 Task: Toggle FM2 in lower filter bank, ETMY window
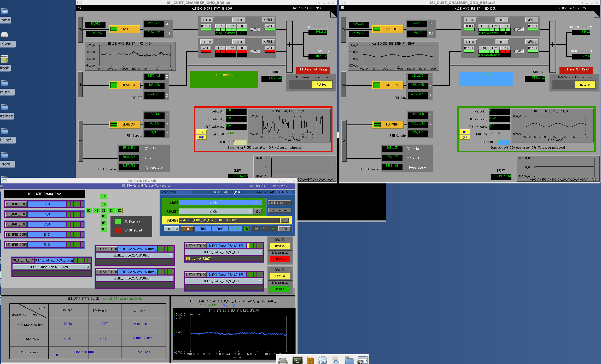[231, 48]
